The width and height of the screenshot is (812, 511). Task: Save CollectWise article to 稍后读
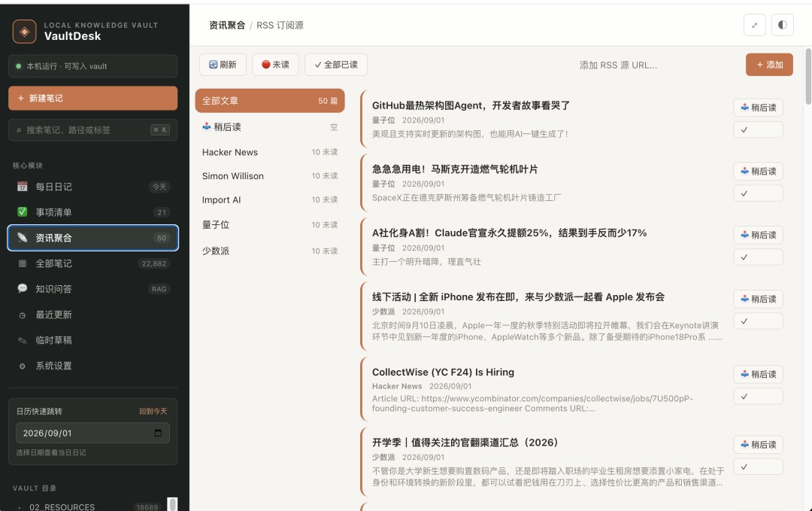(758, 374)
